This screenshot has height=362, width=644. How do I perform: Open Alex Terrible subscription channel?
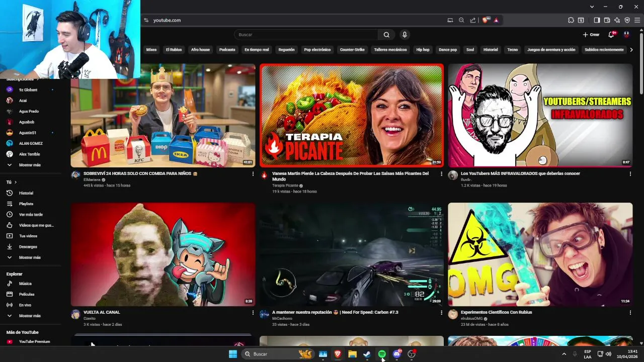point(30,154)
